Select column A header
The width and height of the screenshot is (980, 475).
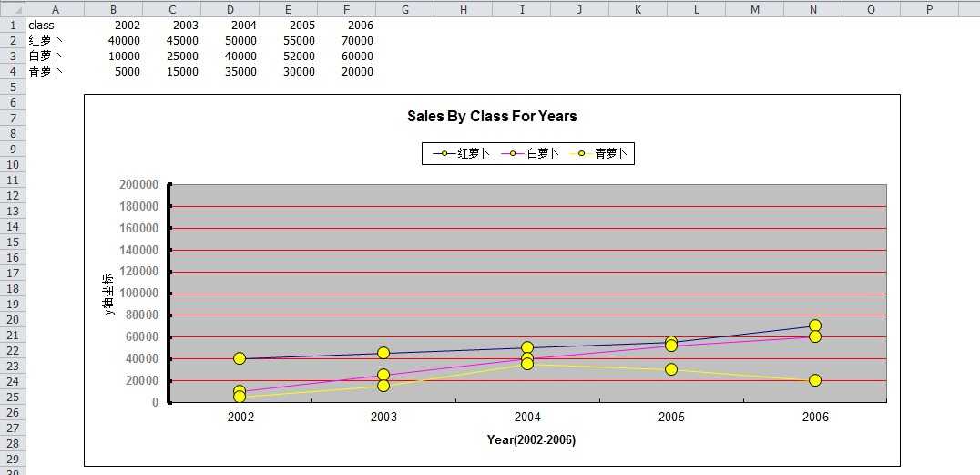tap(55, 9)
